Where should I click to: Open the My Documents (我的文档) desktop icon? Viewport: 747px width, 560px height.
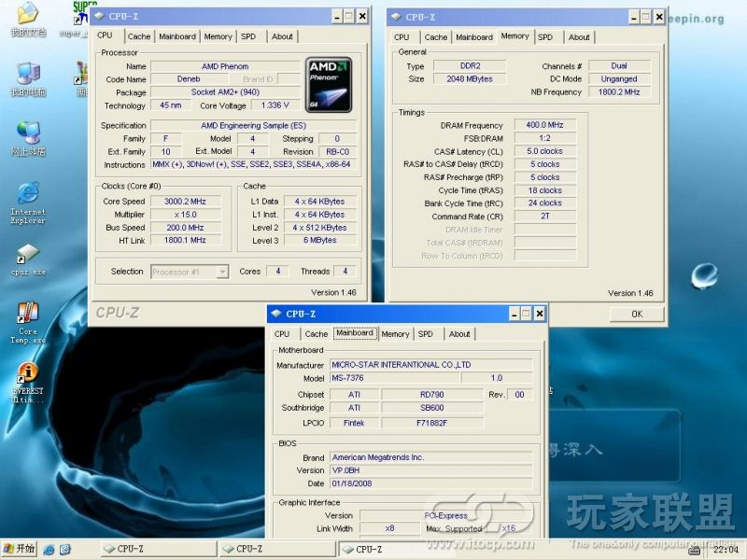[x=28, y=19]
